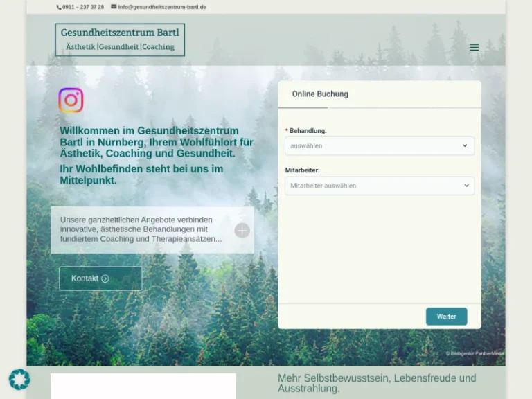Switch to the Online Buchung tab
The height and width of the screenshot is (399, 532).
320,94
